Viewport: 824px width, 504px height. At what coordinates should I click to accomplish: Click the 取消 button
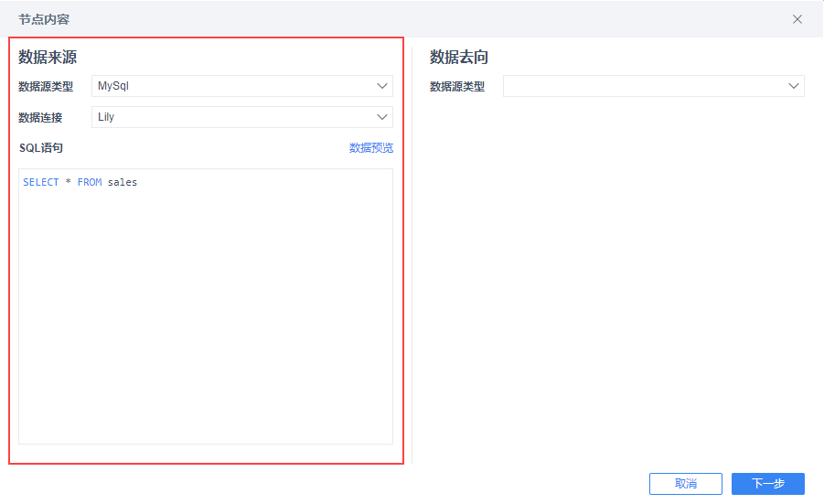tap(686, 484)
